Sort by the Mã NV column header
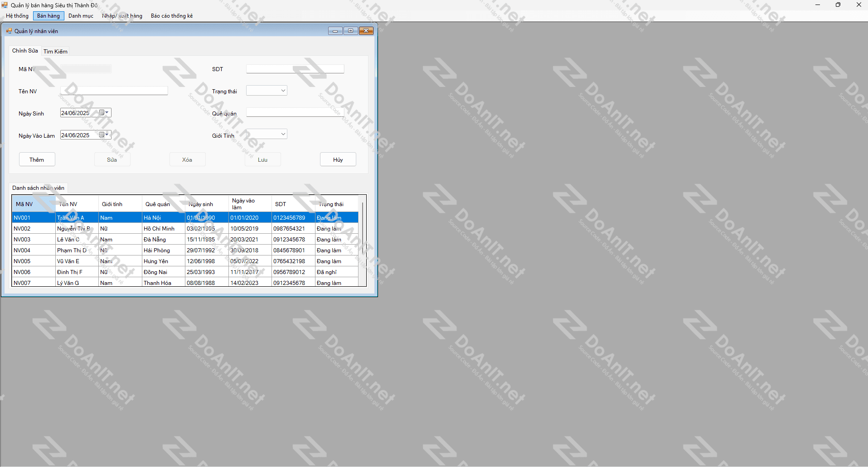Screen dimensions: 868x467 [34, 204]
